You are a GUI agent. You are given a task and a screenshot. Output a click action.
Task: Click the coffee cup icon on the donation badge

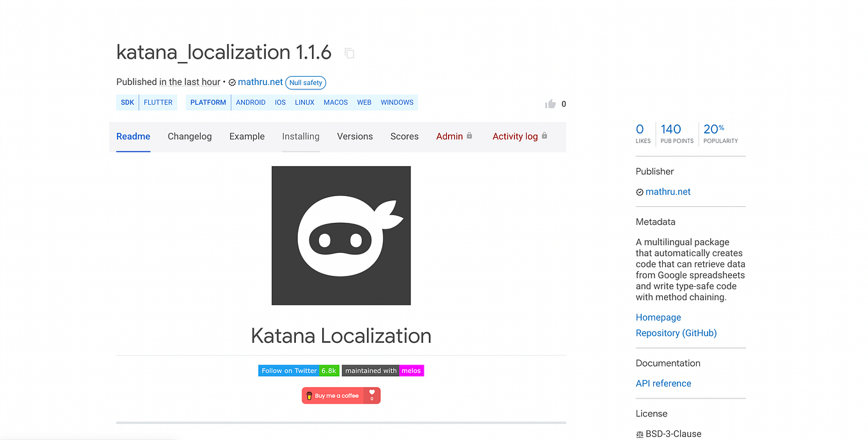pyautogui.click(x=309, y=395)
